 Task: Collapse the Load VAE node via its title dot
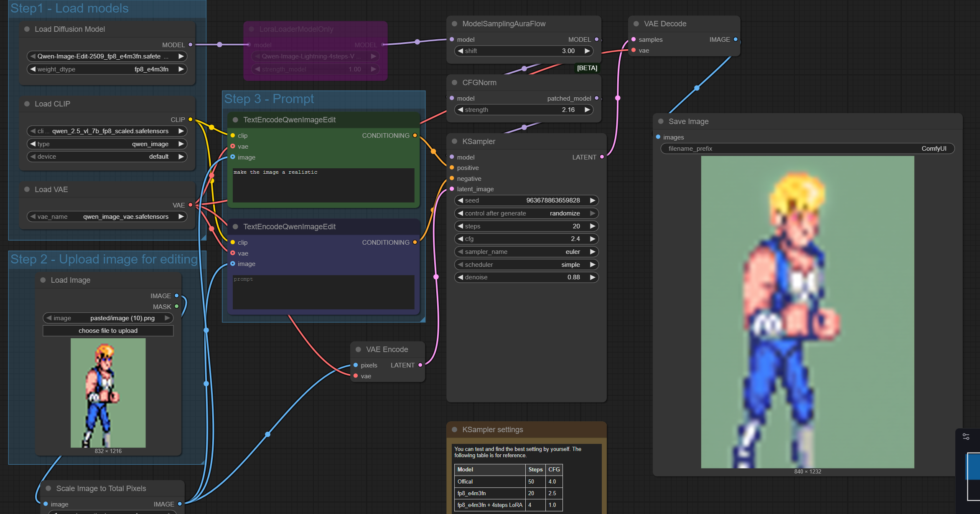(x=27, y=190)
